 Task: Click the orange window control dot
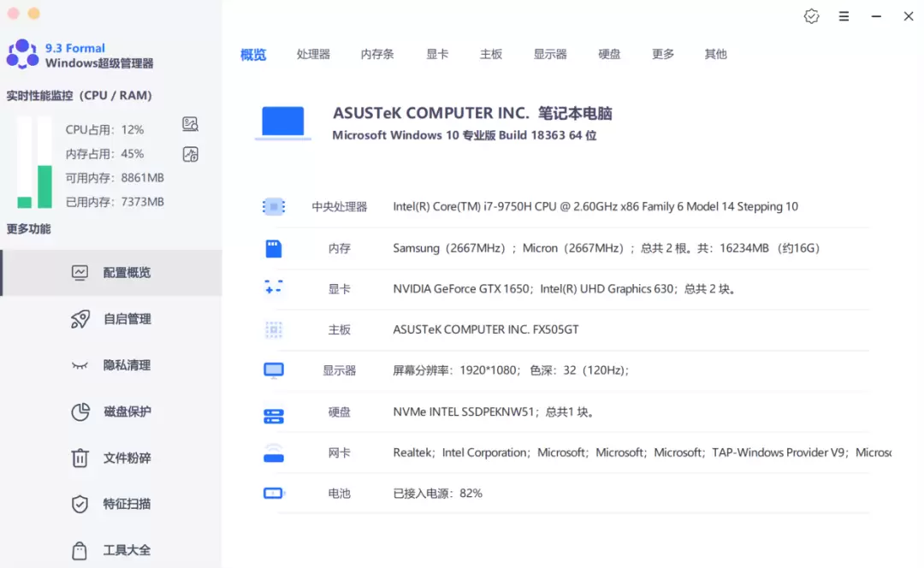(x=34, y=13)
